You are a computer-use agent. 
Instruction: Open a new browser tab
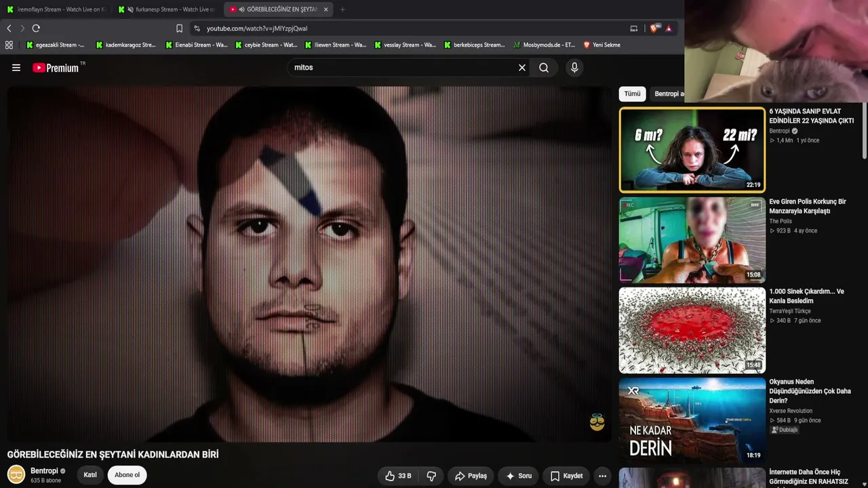(342, 9)
